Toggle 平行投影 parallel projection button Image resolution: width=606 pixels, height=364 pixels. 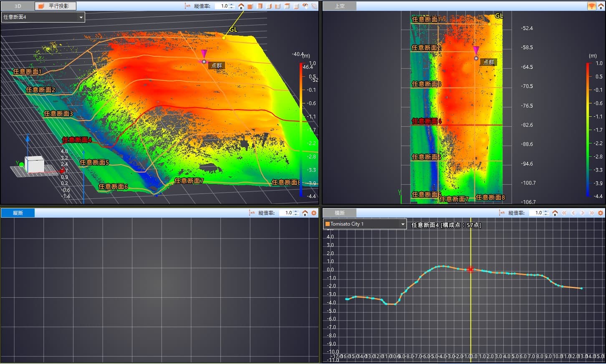(55, 6)
